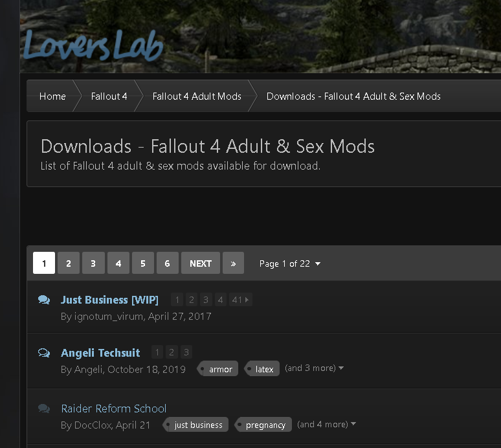This screenshot has width=501, height=448.
Task: Go to the Fallout 4 breadcrumb
Action: click(109, 96)
